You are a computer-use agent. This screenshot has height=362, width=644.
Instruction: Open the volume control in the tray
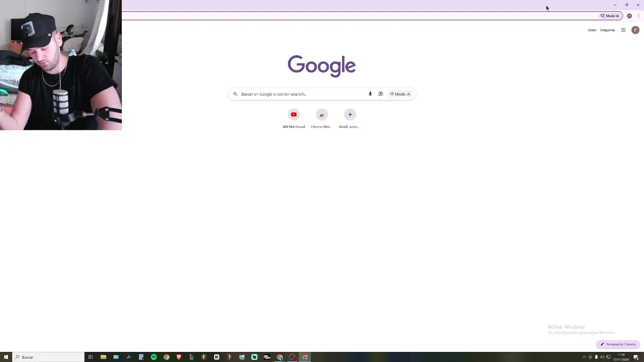[602, 357]
